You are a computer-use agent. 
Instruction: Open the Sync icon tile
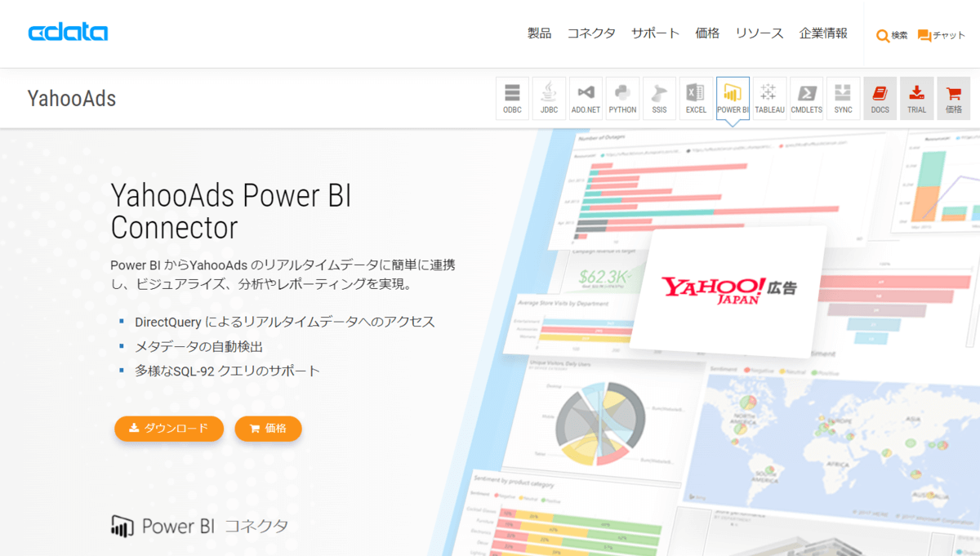point(843,98)
